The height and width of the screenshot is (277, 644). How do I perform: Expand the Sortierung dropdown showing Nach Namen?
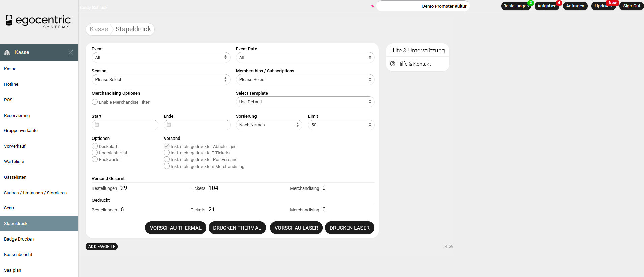269,125
